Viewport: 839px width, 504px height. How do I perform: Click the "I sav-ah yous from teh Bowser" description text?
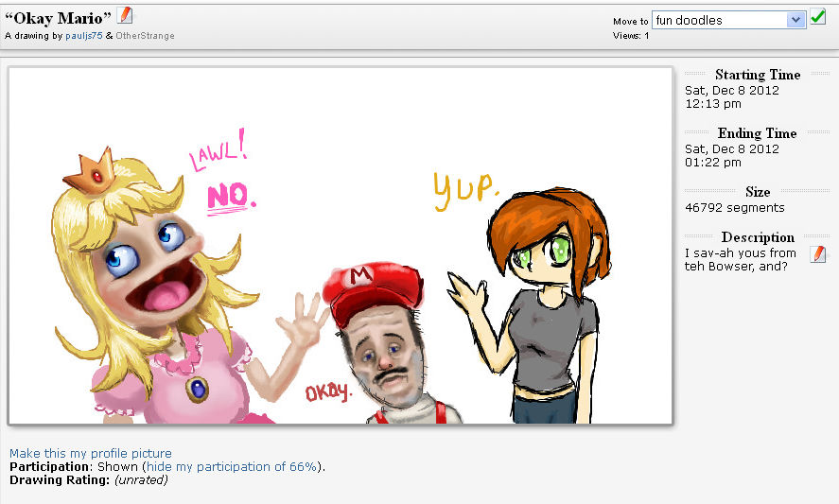741,259
